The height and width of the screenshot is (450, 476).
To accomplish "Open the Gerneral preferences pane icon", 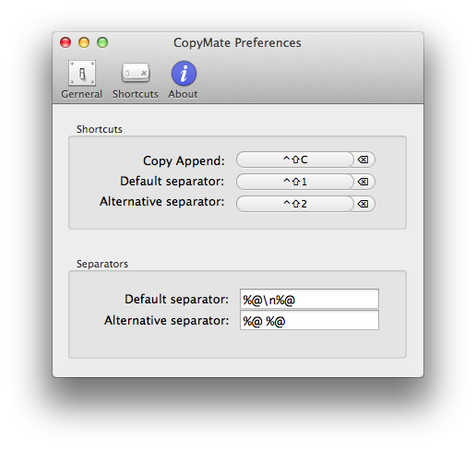I will [82, 73].
